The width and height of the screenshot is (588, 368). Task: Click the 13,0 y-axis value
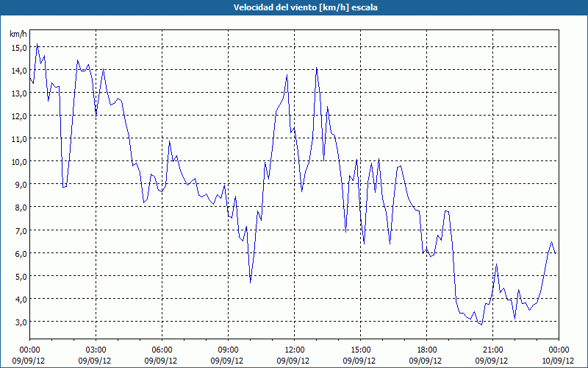[x=19, y=93]
